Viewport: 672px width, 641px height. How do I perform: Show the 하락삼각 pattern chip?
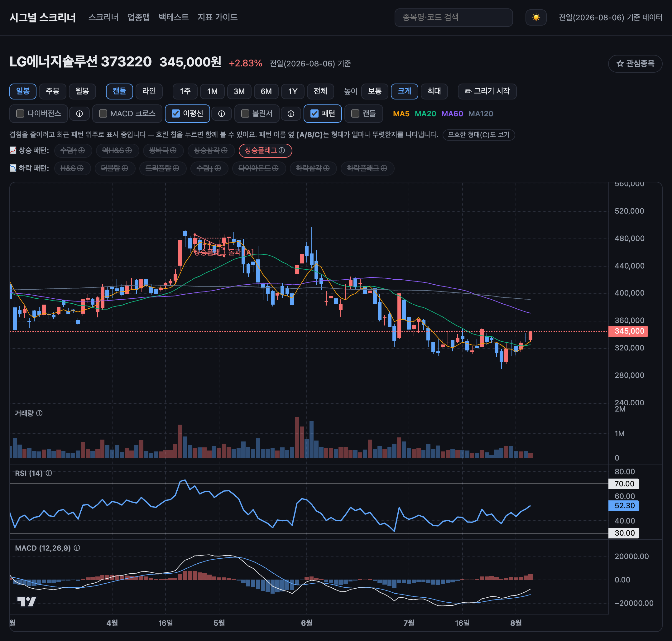pos(313,168)
